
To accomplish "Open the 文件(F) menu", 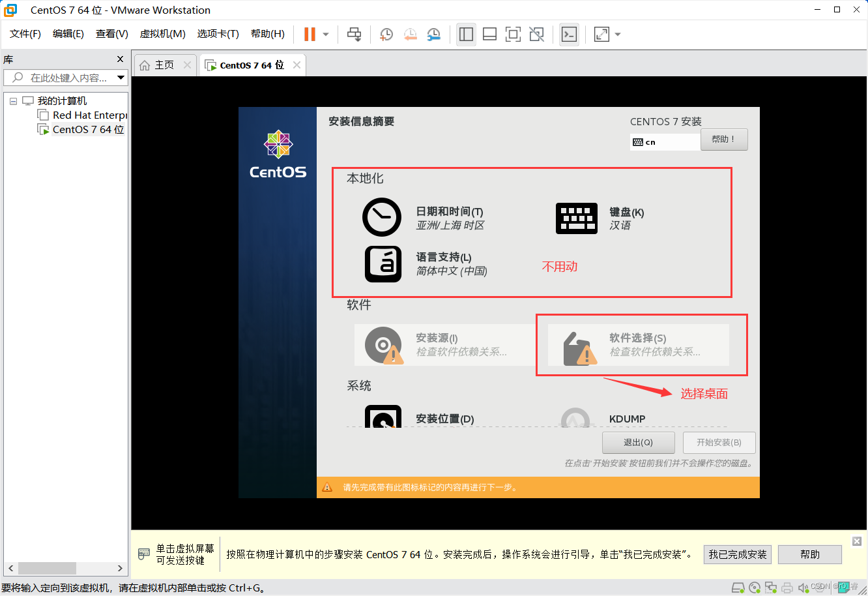I will (x=25, y=34).
